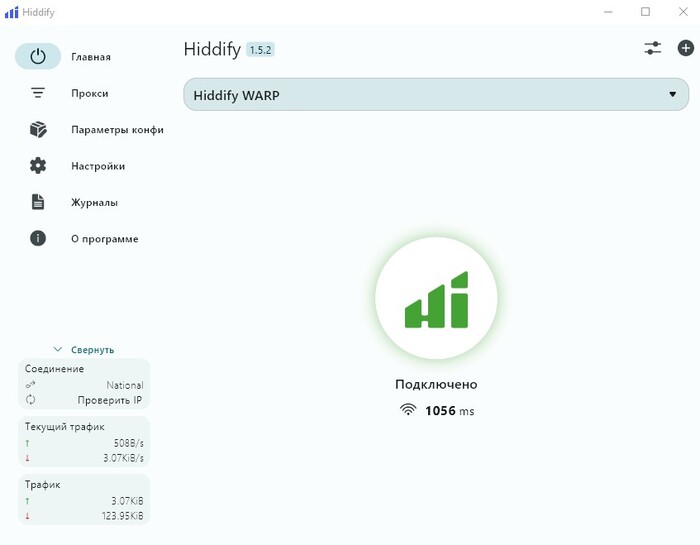Click the О программе info icon

(x=38, y=238)
